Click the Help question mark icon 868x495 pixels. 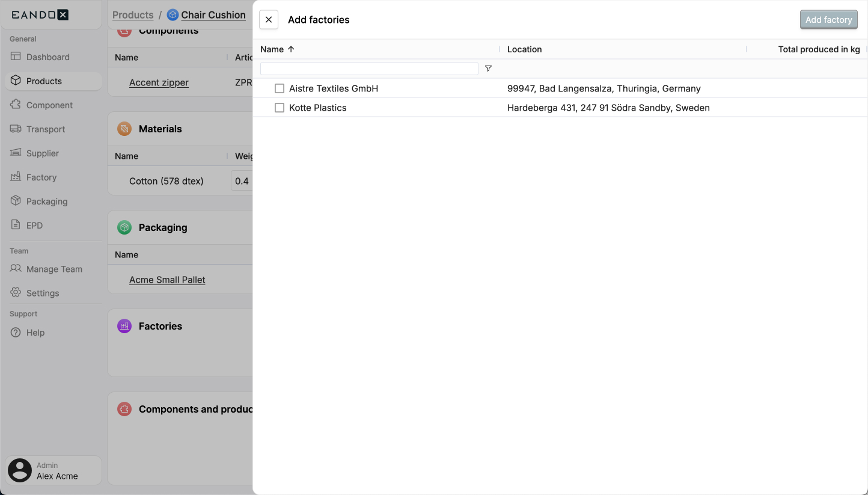[16, 333]
